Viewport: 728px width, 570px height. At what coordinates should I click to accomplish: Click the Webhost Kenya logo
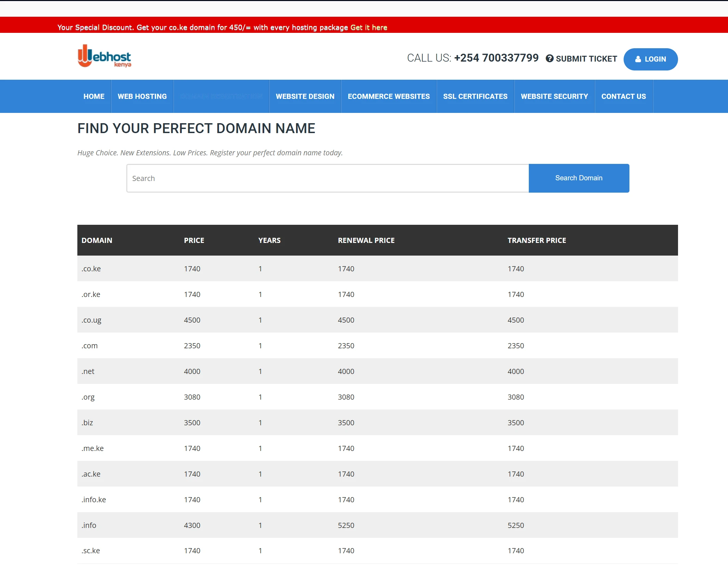(104, 56)
